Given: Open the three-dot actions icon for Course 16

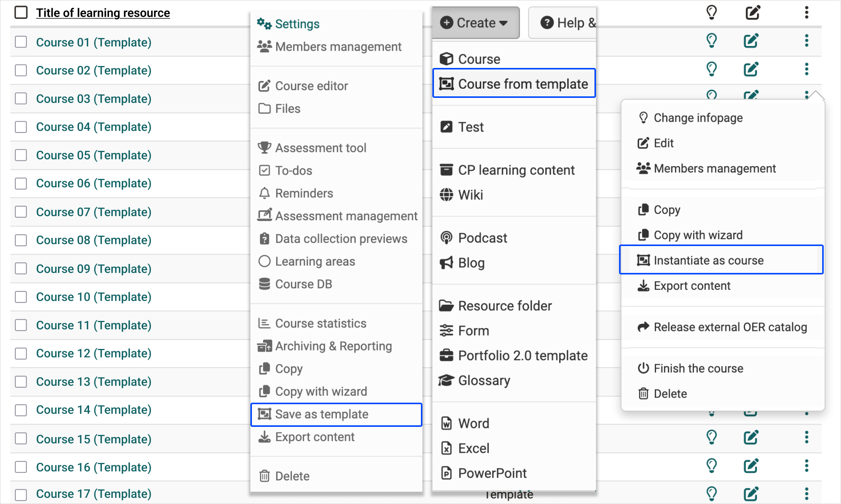Looking at the screenshot, I should tap(806, 466).
